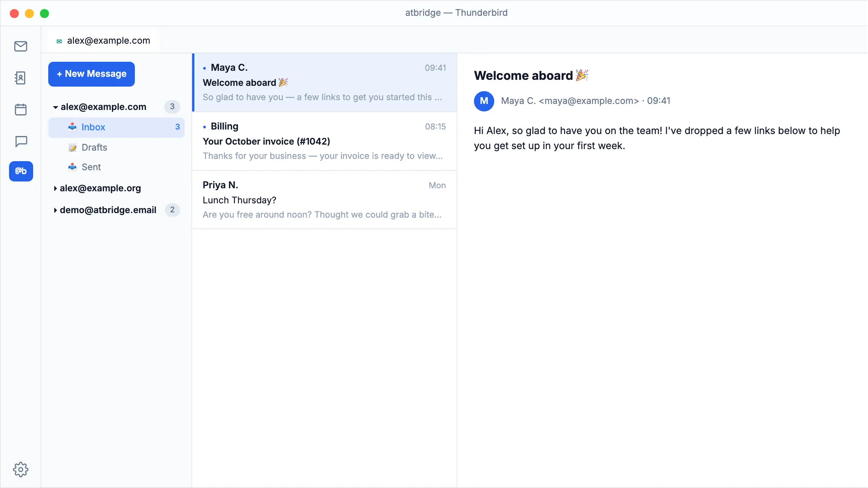Select the atbridge @b sidebar icon
The image size is (868, 488).
pyautogui.click(x=21, y=171)
